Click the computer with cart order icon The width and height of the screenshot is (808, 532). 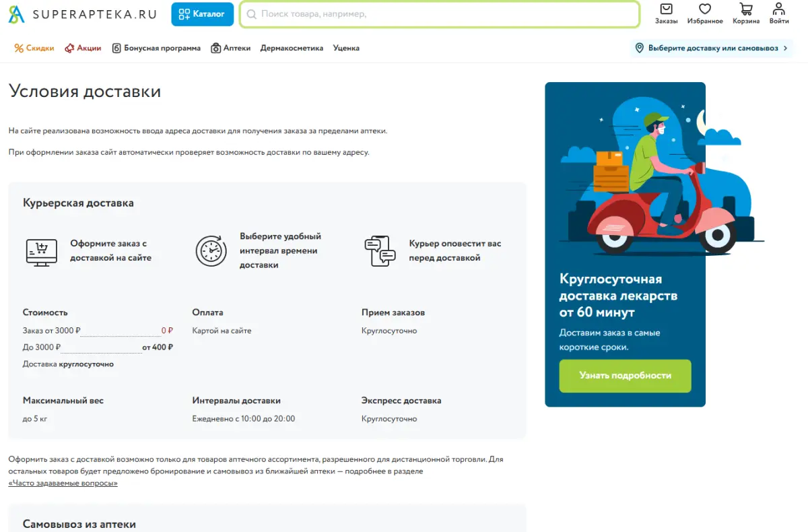41,252
